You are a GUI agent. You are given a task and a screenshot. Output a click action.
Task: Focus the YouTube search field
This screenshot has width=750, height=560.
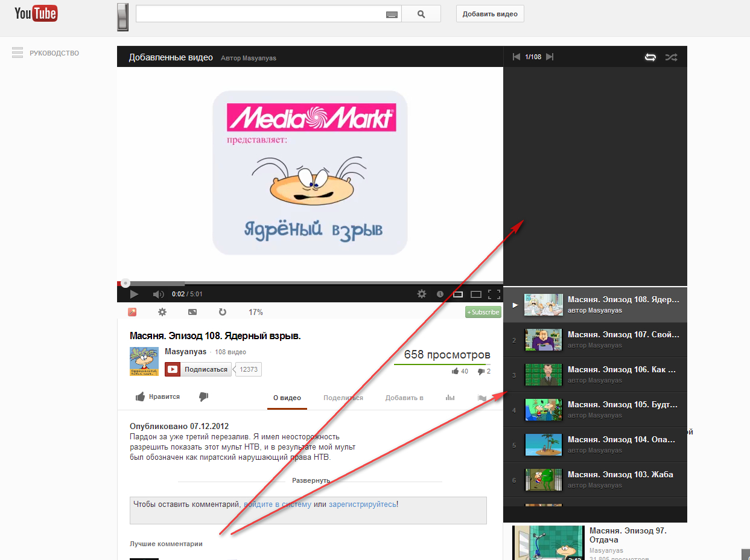(x=269, y=14)
